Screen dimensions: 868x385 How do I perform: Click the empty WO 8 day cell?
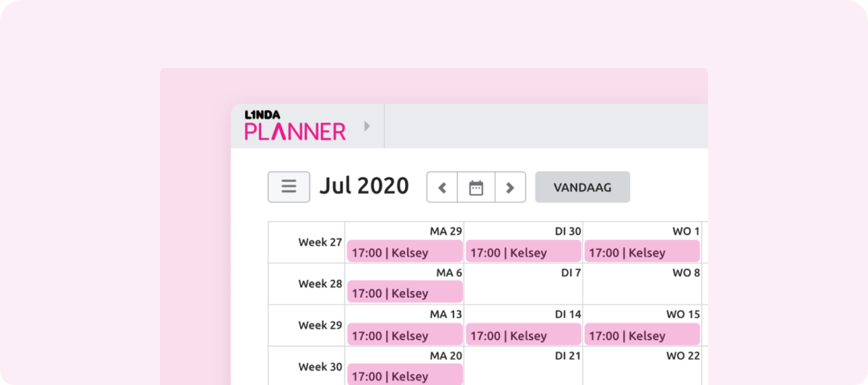click(642, 289)
